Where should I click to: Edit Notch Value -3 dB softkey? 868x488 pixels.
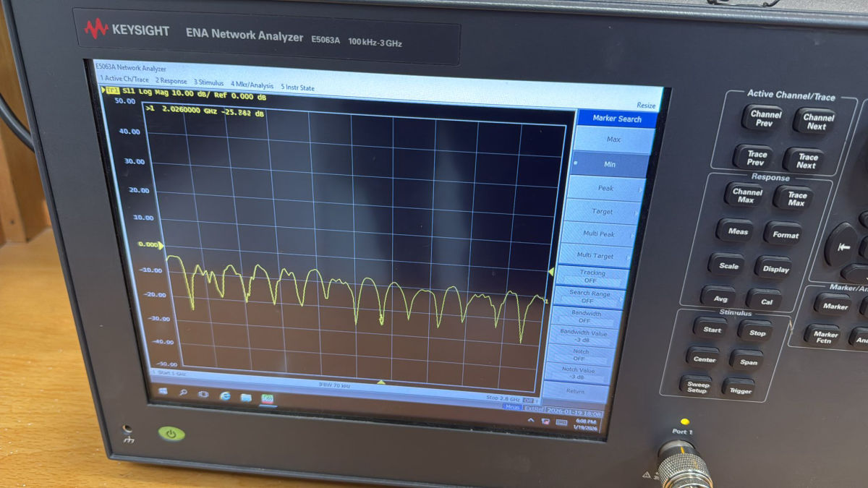click(x=577, y=373)
